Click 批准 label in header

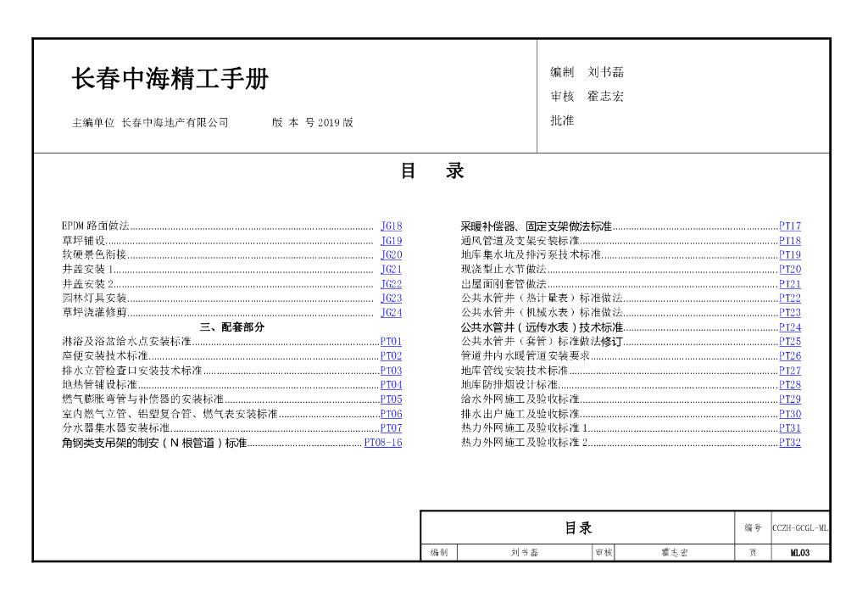coord(562,120)
